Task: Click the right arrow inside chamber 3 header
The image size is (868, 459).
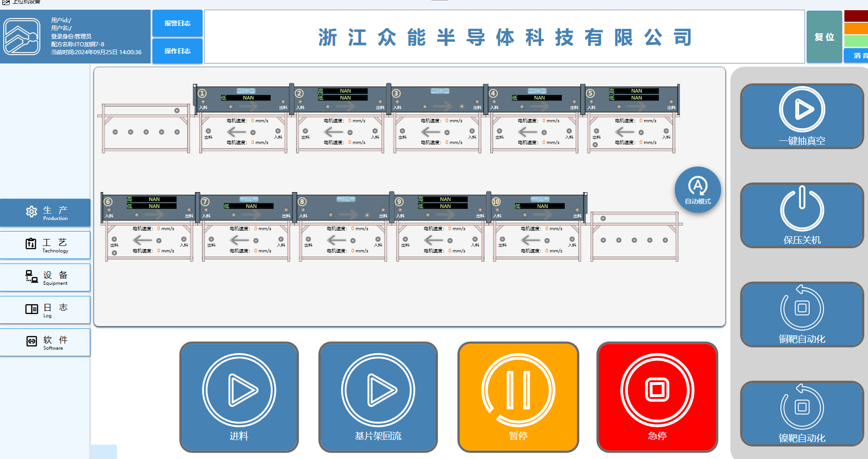Action: point(443,107)
